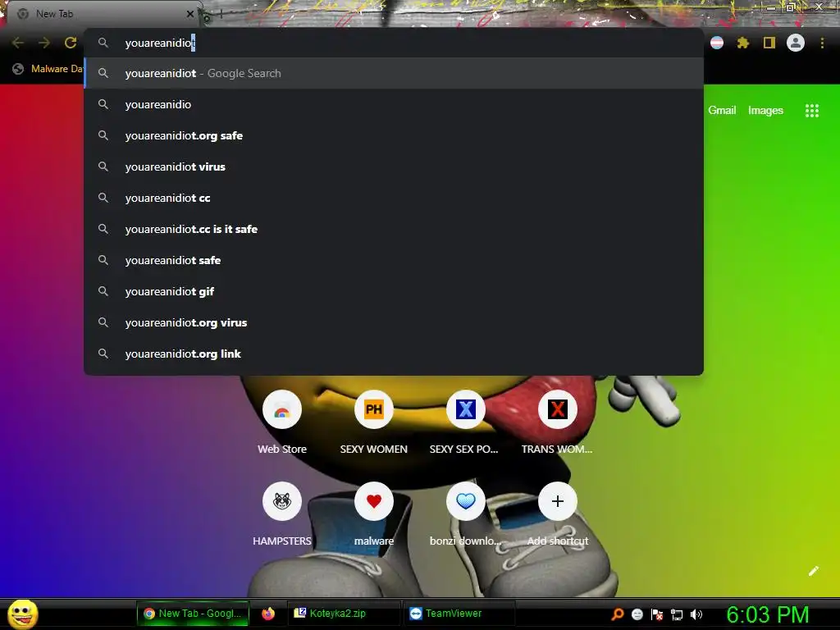Click the browser back arrow
This screenshot has width=840, height=630.
[x=18, y=43]
